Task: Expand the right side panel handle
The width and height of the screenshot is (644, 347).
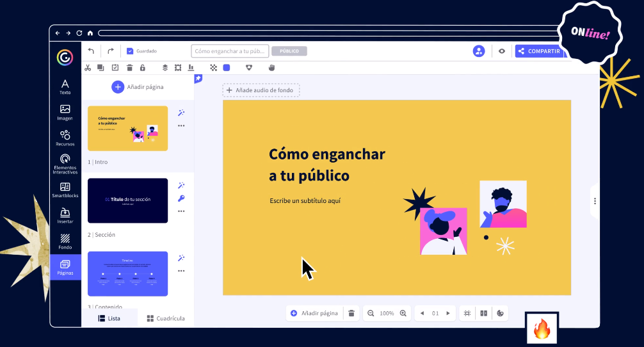Action: [x=595, y=201]
